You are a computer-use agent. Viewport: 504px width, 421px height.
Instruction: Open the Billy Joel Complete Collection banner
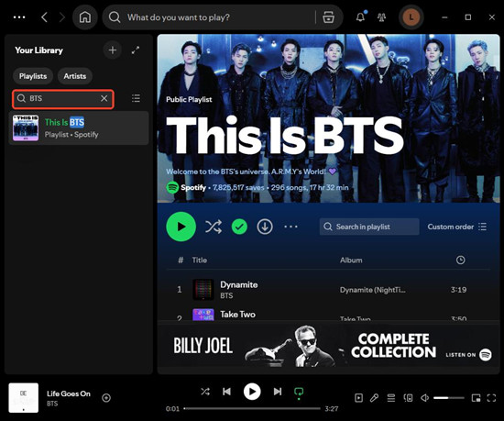pos(328,346)
